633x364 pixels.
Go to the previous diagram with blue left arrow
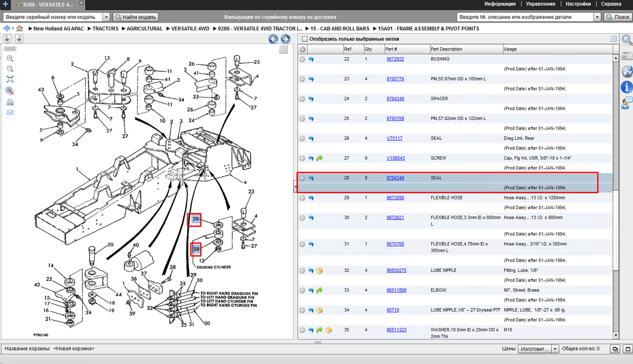click(x=273, y=39)
